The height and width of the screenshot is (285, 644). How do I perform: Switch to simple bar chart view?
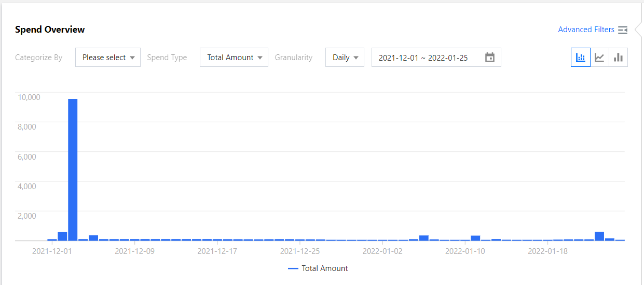618,58
